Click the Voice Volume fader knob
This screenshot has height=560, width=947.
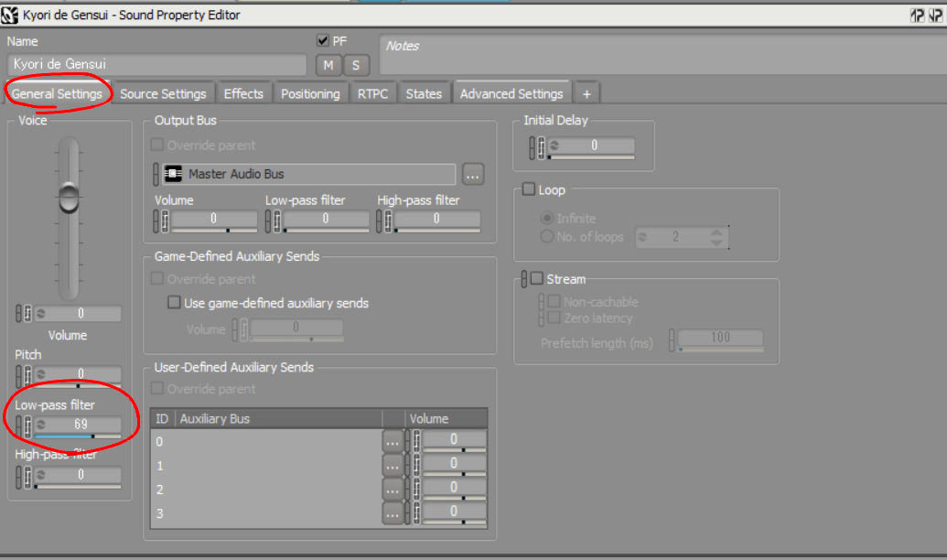click(69, 198)
